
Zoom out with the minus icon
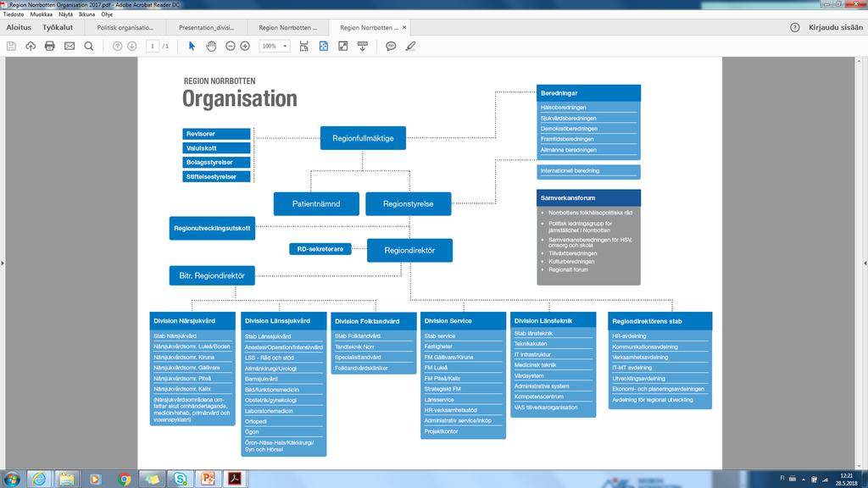coord(231,46)
